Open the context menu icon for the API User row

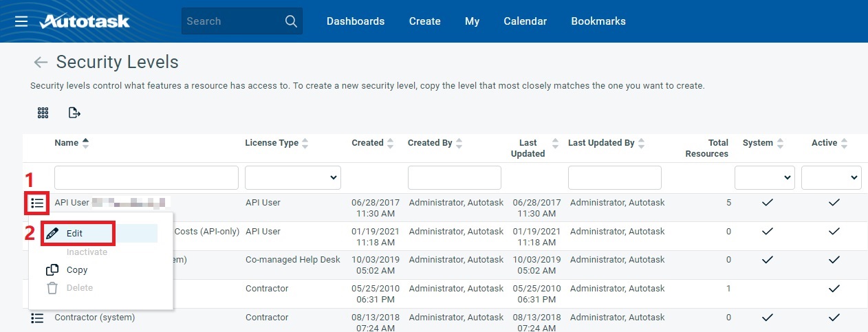coord(37,203)
